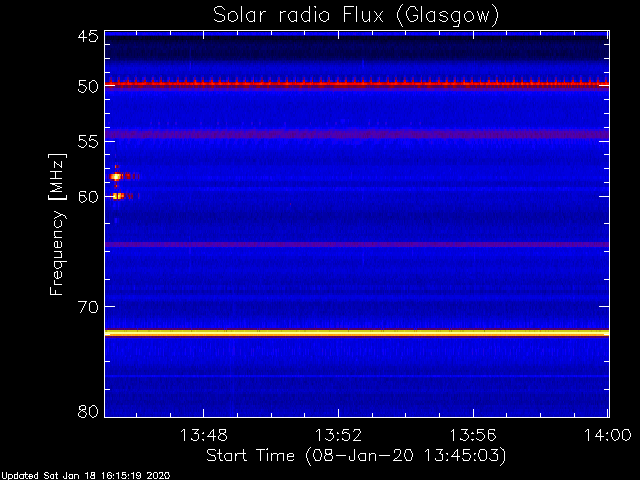Select the 45 MHz frequency axis label

coord(88,36)
